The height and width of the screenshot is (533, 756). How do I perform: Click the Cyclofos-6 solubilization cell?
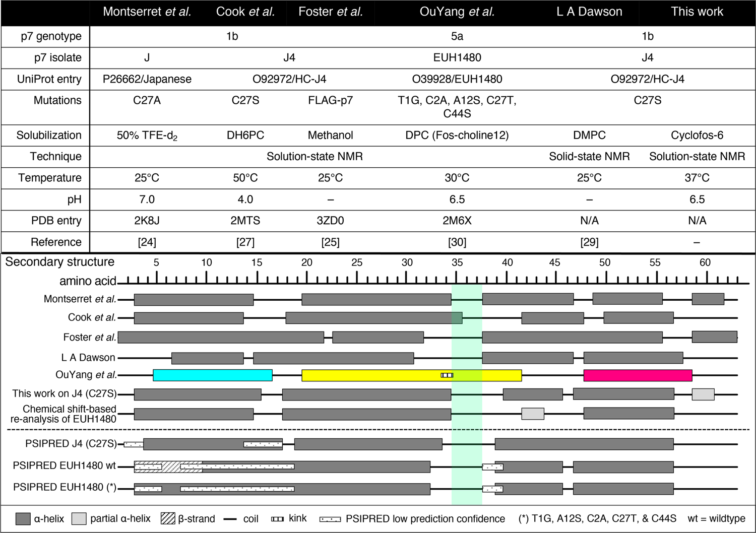coord(697,136)
